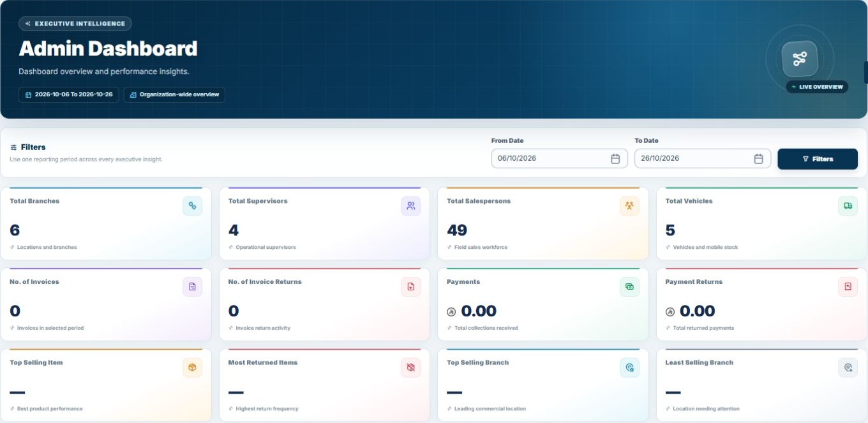Image resolution: width=868 pixels, height=423 pixels.
Task: Click the Total Supervisors value 4
Action: pyautogui.click(x=234, y=230)
